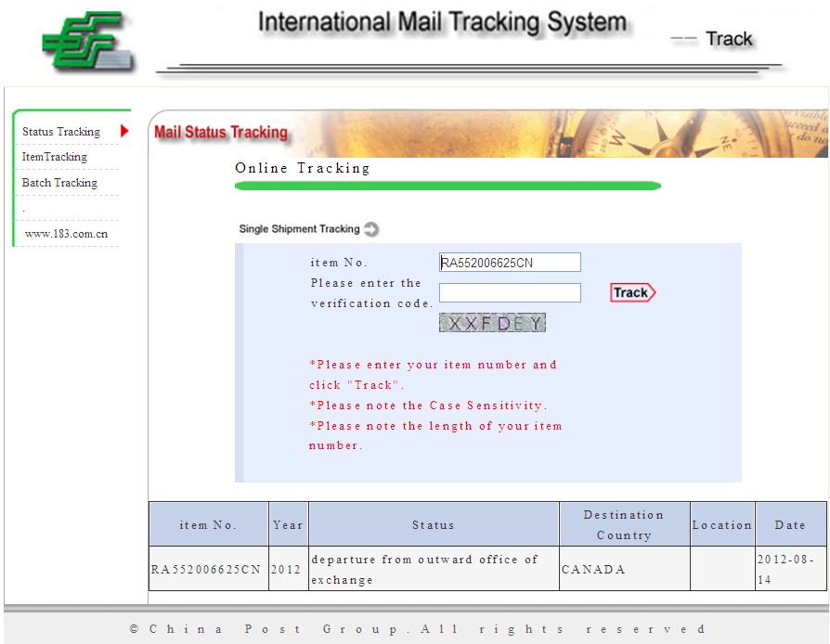Select ItemTracking from the side menu

pos(55,157)
